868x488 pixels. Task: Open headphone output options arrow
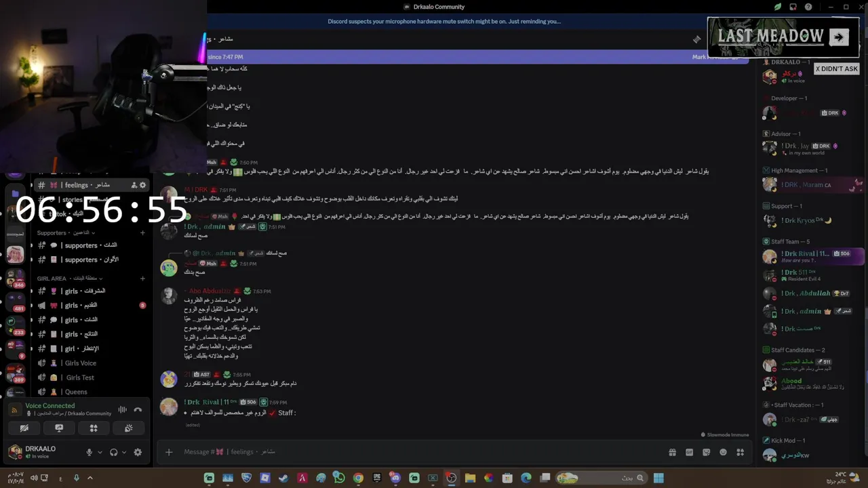coord(124,452)
